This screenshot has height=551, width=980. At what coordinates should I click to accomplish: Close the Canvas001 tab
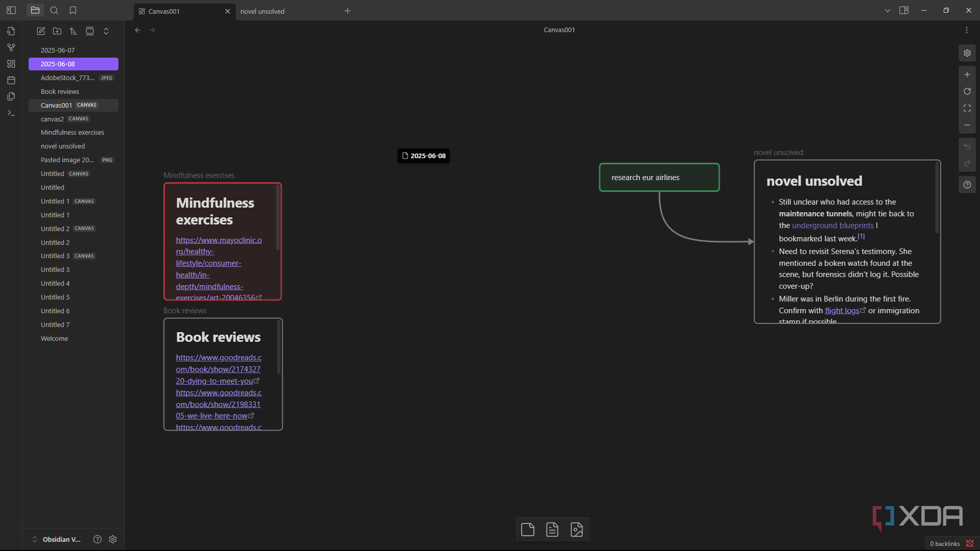228,11
